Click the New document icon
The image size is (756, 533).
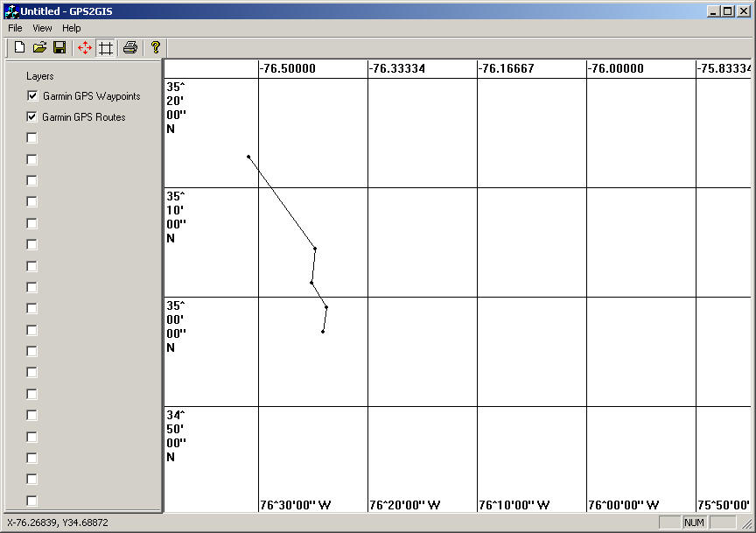[x=20, y=47]
